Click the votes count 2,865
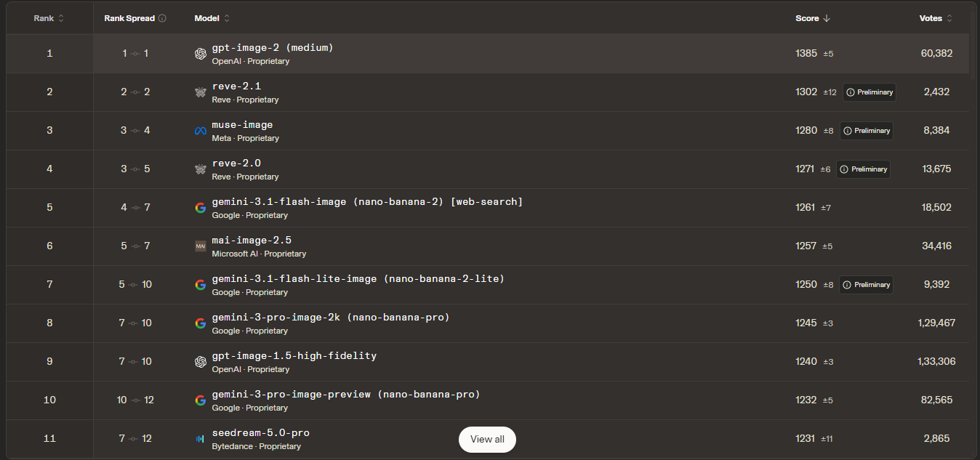The width and height of the screenshot is (980, 460). (936, 439)
